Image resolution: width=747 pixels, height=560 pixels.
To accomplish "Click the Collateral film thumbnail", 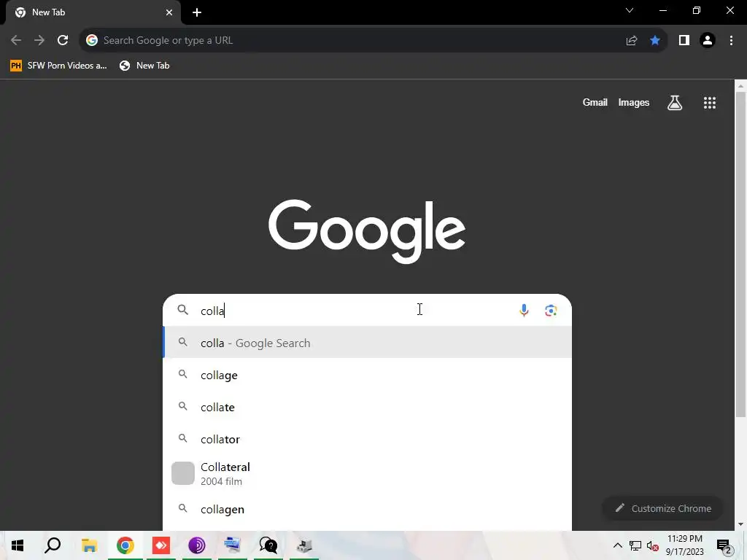I will coord(183,473).
